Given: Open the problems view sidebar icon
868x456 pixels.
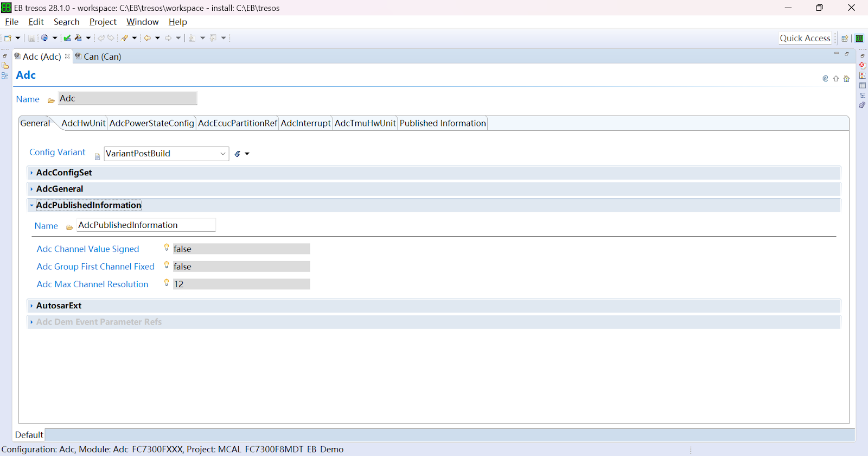Looking at the screenshot, I should click(863, 75).
